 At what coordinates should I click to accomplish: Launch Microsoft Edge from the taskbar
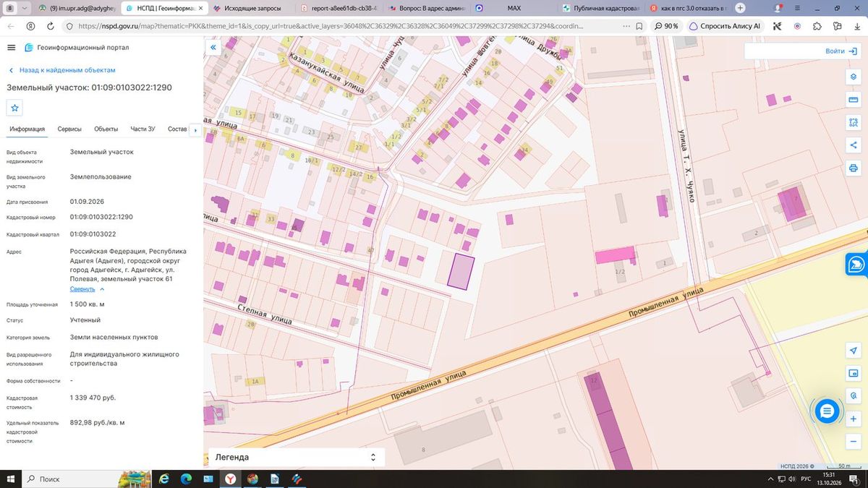[186, 479]
